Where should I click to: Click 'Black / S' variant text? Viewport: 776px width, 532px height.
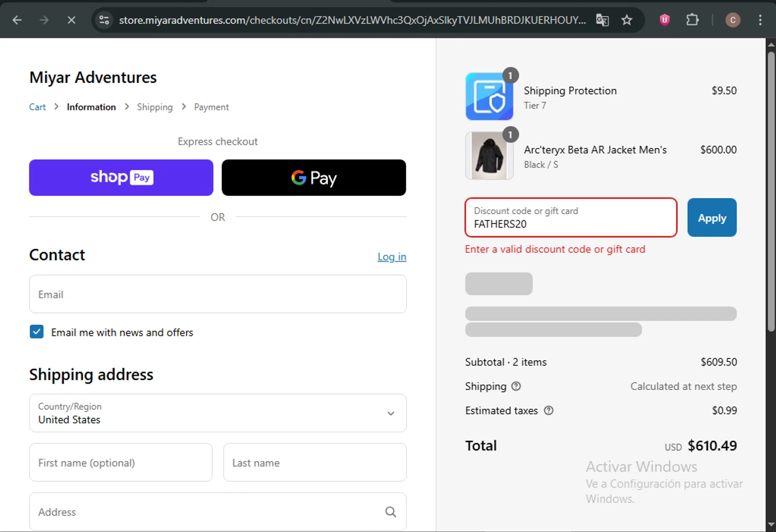click(x=541, y=164)
